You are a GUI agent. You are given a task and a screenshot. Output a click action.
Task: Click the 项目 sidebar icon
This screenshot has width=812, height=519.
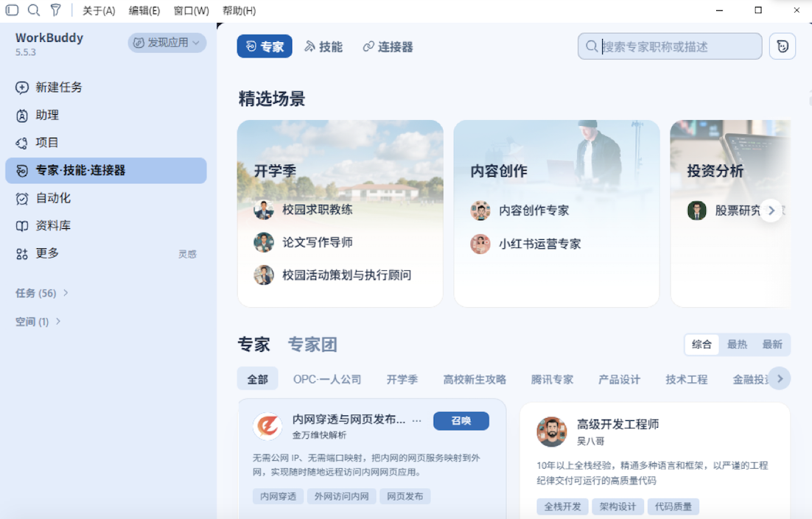(22, 143)
